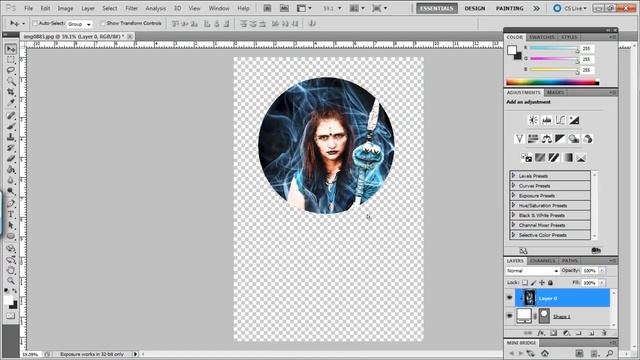Image resolution: width=640 pixels, height=360 pixels.
Task: Toggle lock all for layer
Action: (x=550, y=282)
